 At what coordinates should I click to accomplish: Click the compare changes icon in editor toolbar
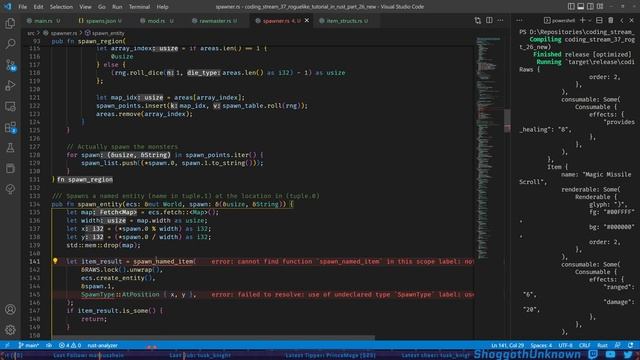[478, 20]
